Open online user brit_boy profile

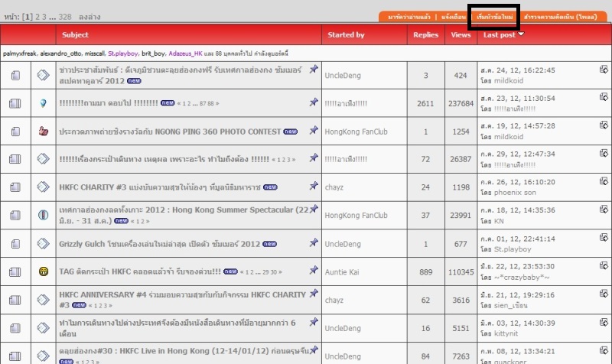(154, 54)
